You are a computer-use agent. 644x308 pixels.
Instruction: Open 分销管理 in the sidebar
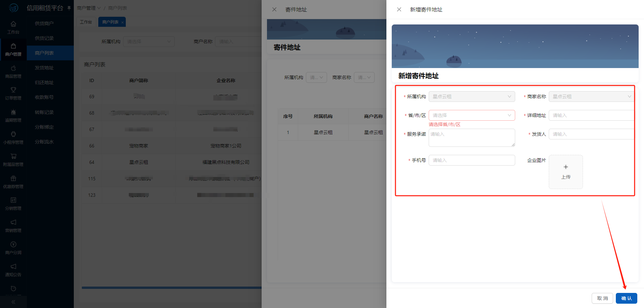pos(13,204)
